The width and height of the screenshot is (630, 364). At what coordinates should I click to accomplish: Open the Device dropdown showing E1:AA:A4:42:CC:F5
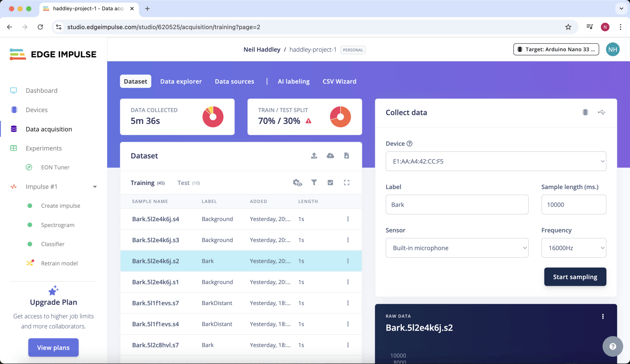tap(496, 161)
